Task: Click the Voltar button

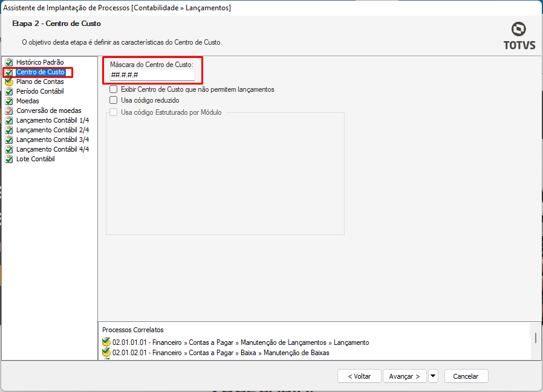Action: coord(359,376)
